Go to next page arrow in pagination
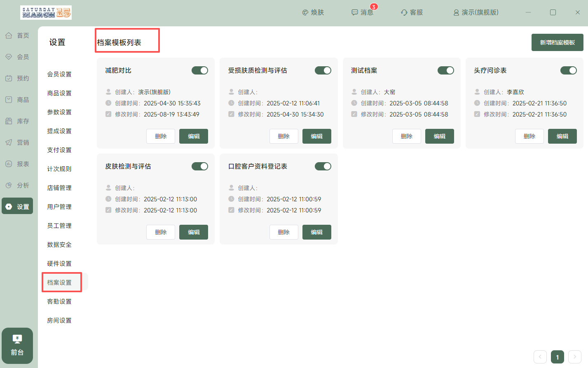Screen dimensions: 588x368 (x=574, y=357)
